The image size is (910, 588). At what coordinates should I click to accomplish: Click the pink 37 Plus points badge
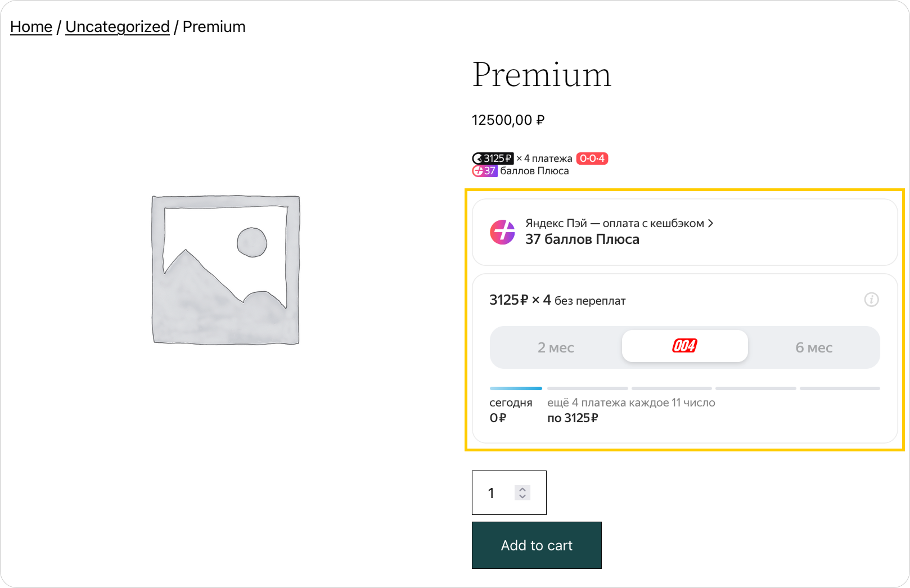tap(485, 171)
